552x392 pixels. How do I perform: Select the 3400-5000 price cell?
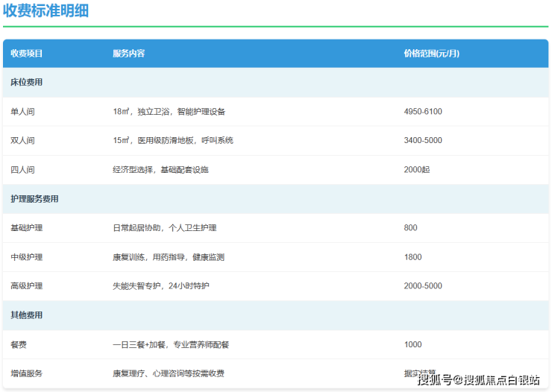[422, 141]
